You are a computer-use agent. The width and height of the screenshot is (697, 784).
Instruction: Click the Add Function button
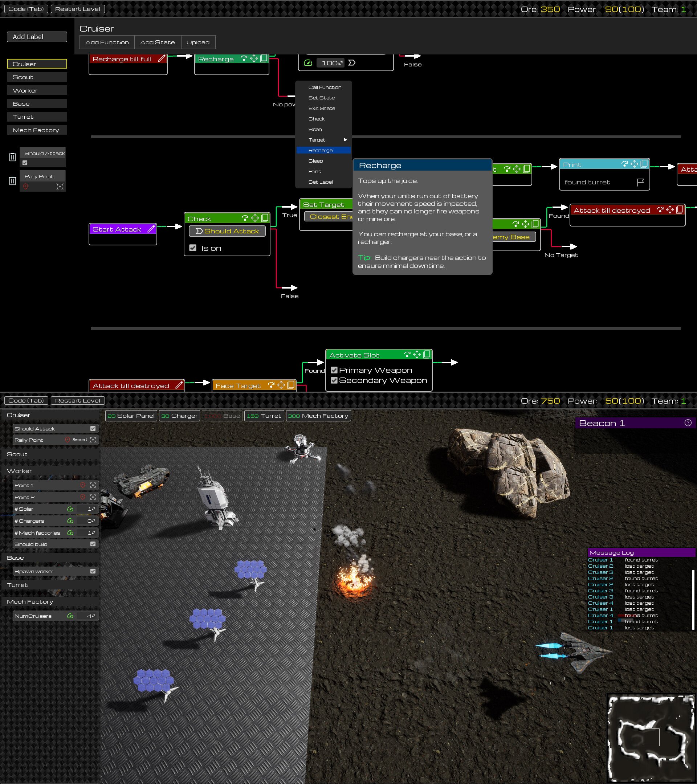[x=107, y=42]
